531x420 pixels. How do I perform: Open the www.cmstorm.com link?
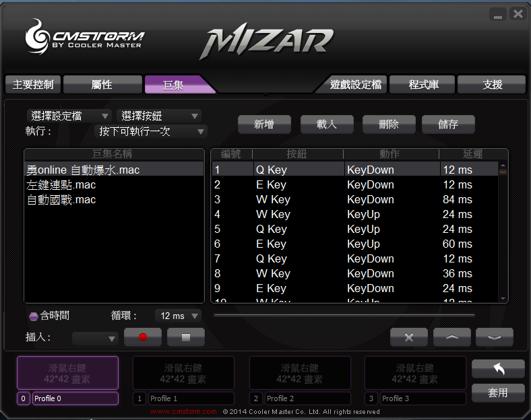coord(183,411)
